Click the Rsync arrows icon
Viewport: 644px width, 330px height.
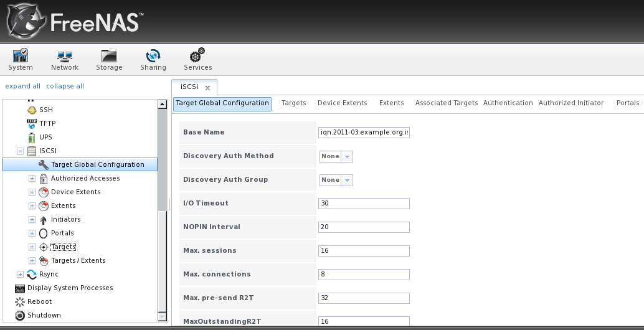tap(32, 274)
